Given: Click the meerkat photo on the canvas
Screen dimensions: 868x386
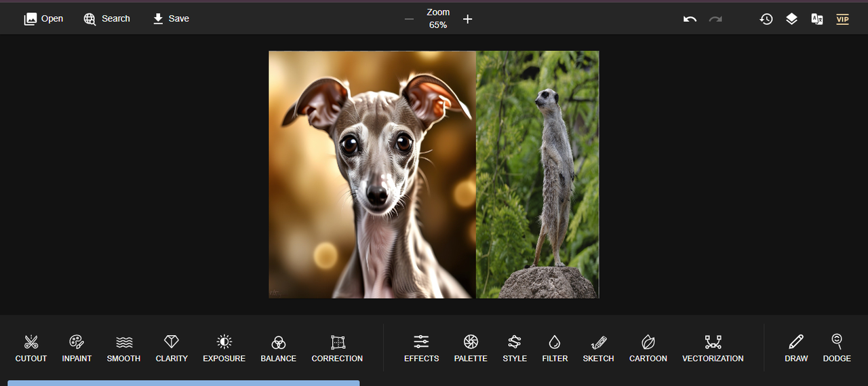Looking at the screenshot, I should (x=538, y=174).
